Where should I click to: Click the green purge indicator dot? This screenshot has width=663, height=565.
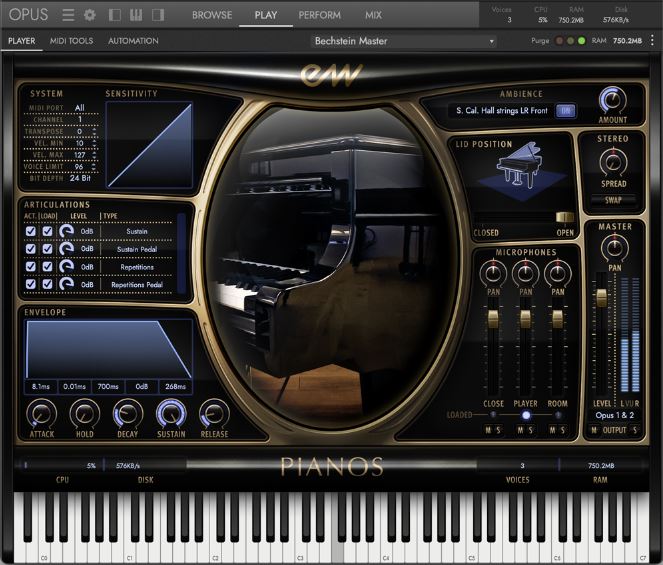pyautogui.click(x=581, y=41)
